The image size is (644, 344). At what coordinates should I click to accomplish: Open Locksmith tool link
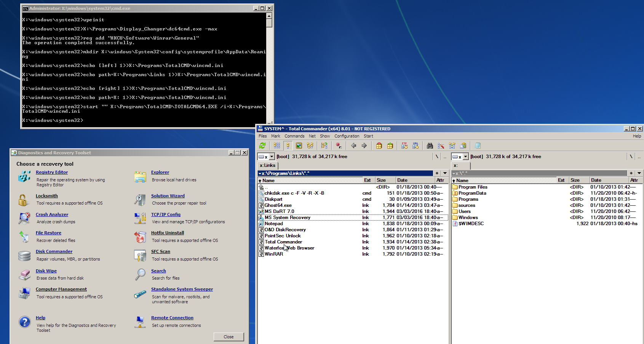click(x=47, y=196)
